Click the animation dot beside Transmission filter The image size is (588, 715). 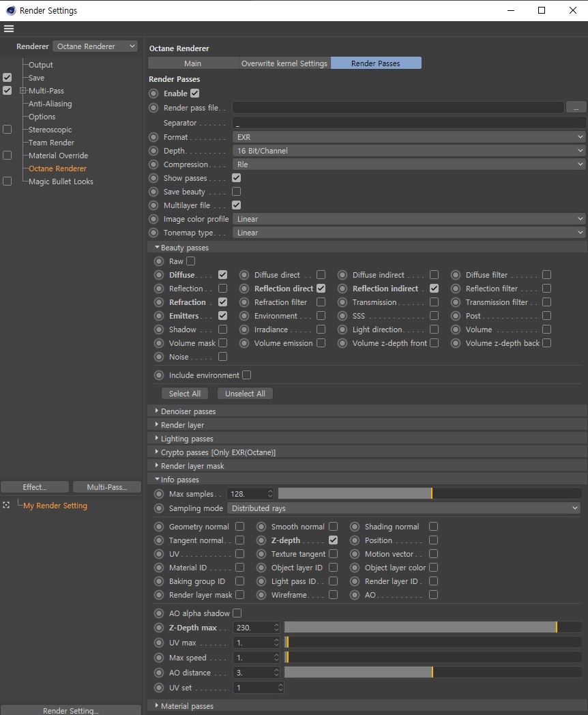tap(456, 302)
